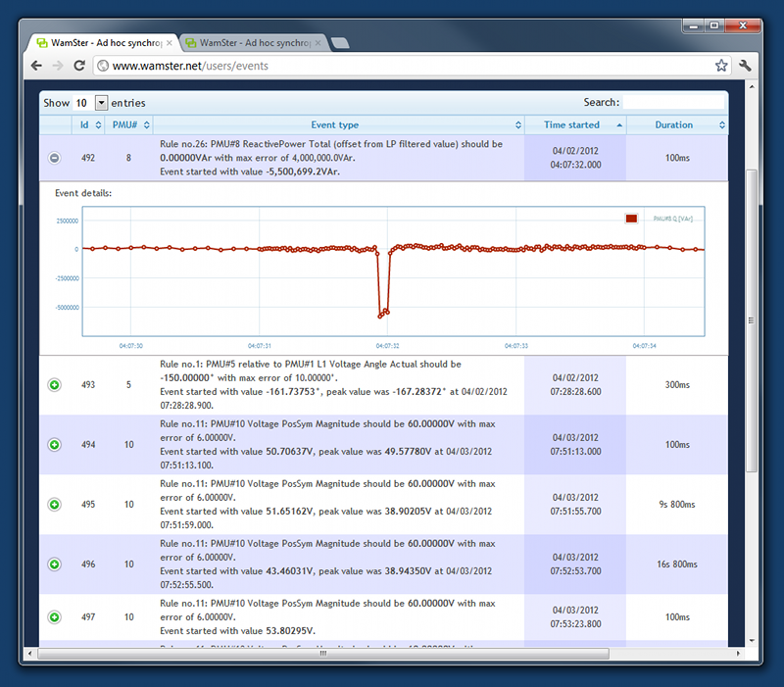Click green plus icon for event 496
The height and width of the screenshot is (687, 784).
tap(55, 564)
